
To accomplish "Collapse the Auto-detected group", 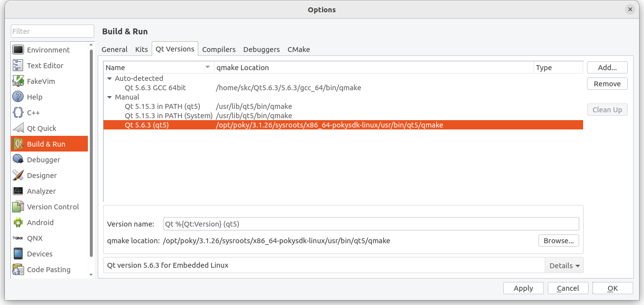I will (x=109, y=78).
